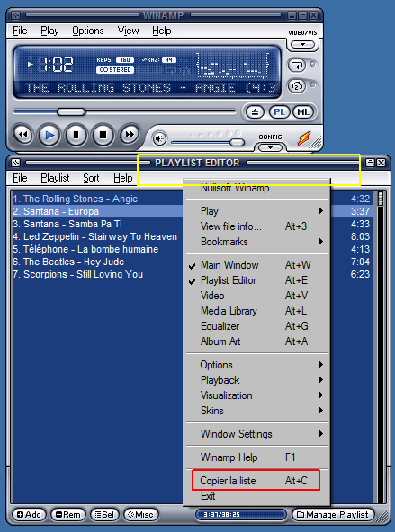Expand the CONFIG dropdown arrow
This screenshot has height=532, width=395.
270,147
